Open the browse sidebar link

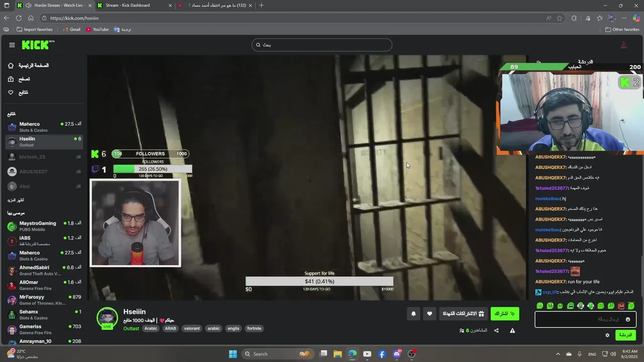(19, 79)
